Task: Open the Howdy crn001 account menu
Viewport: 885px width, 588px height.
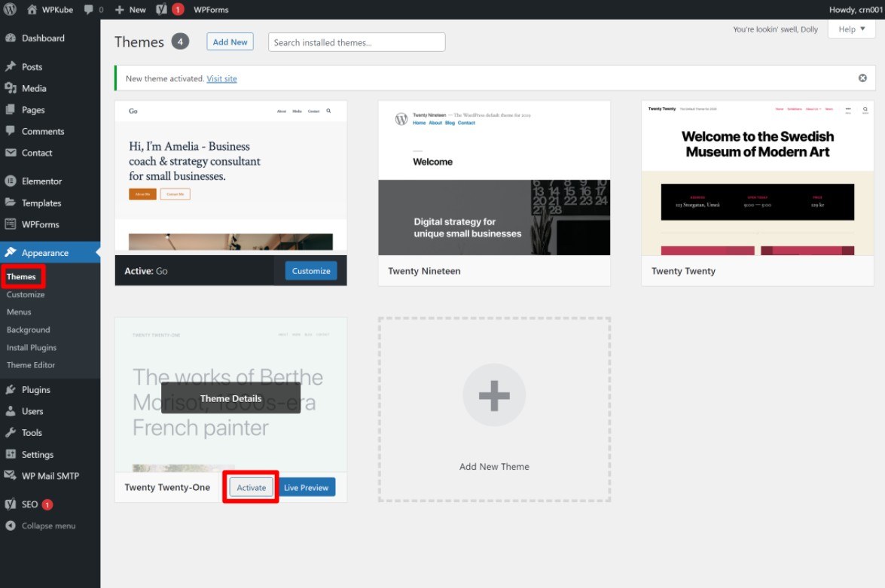Action: point(855,10)
